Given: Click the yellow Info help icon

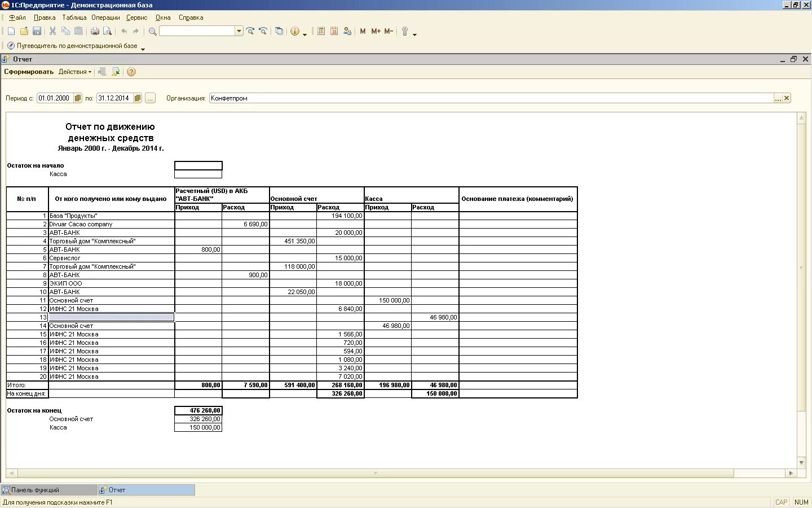Looking at the screenshot, I should tap(295, 32).
